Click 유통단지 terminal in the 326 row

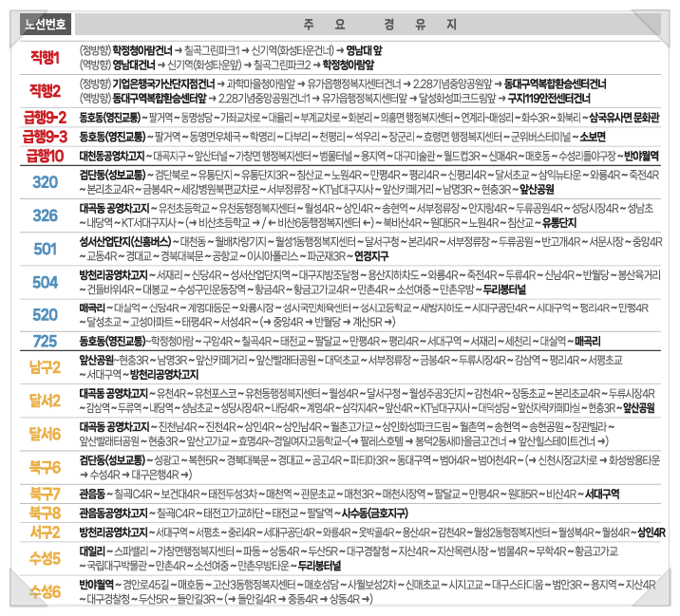[559, 223]
